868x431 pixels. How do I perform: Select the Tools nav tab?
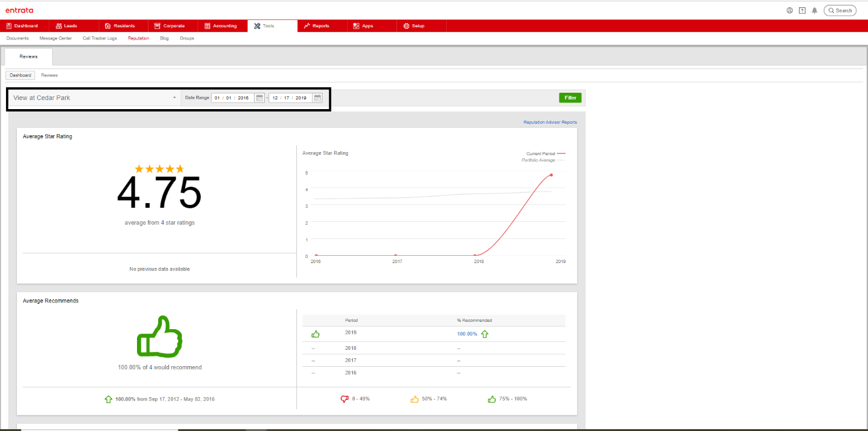pos(272,26)
